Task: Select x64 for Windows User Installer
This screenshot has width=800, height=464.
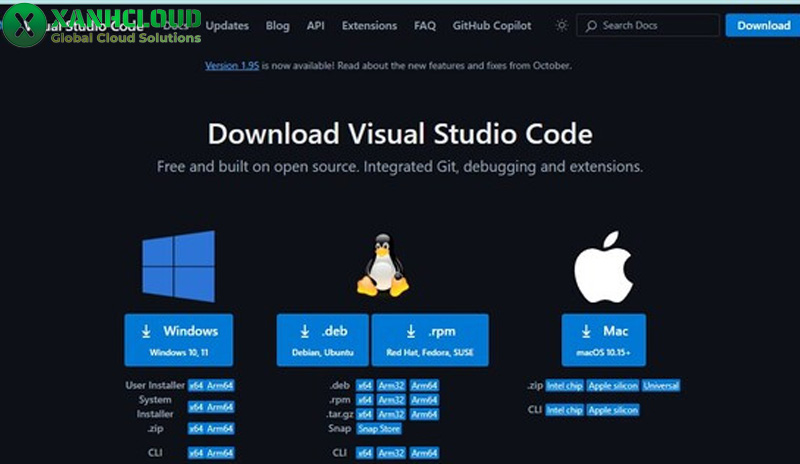Action: [x=196, y=385]
